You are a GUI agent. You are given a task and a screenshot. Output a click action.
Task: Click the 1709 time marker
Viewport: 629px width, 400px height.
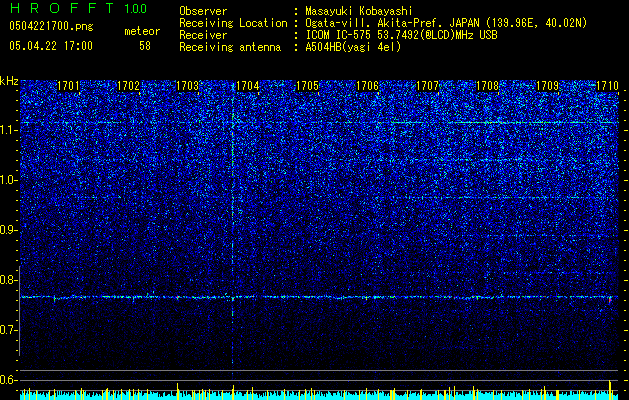coord(548,86)
